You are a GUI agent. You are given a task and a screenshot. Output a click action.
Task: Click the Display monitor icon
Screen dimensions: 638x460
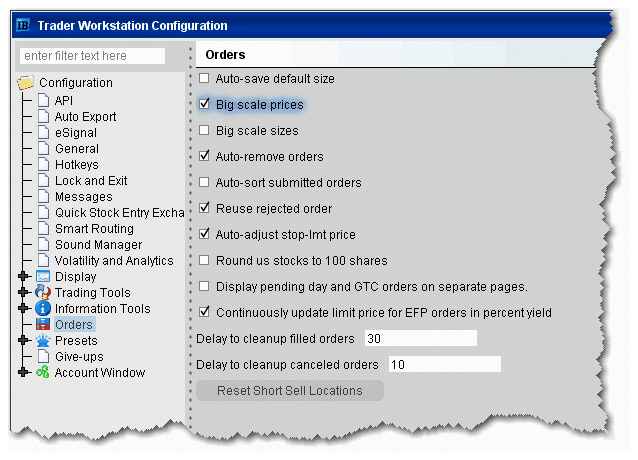click(x=43, y=277)
